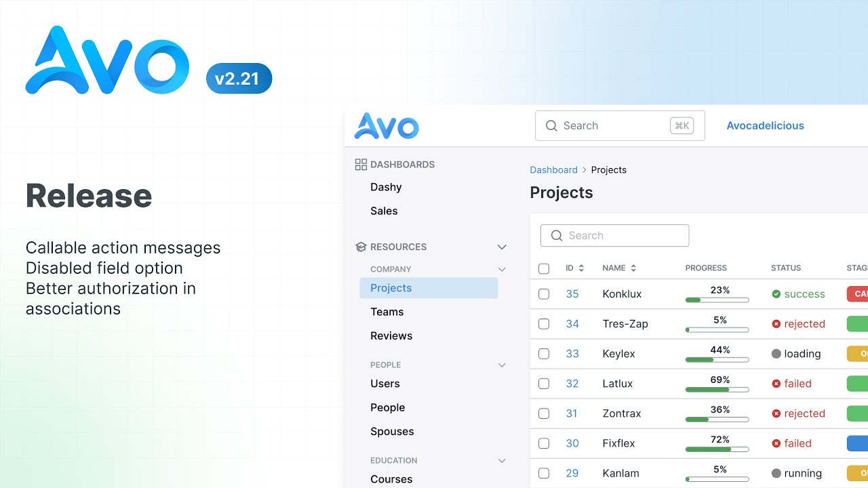Click Keylex 44% progress bar
The width and height of the screenshot is (868, 488).
click(717, 359)
